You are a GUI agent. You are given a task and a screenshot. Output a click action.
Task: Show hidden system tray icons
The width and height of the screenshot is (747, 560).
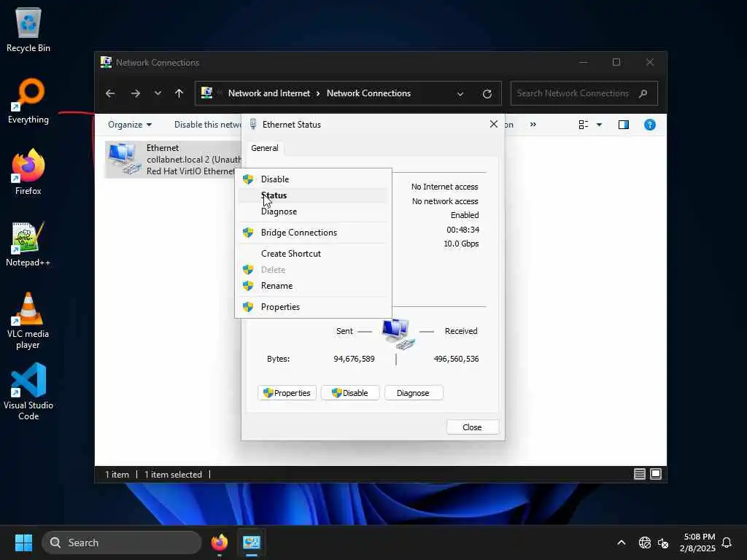point(622,542)
